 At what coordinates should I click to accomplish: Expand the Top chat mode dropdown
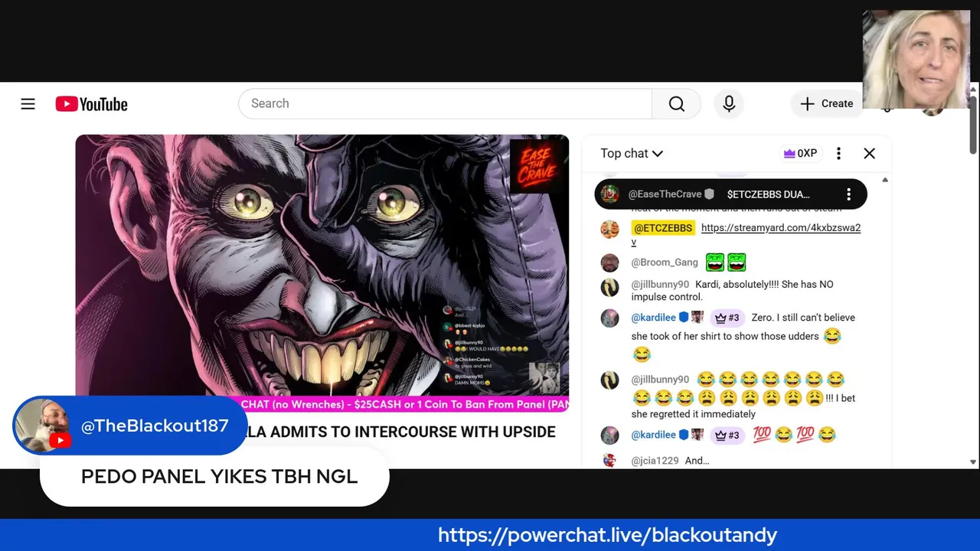pyautogui.click(x=632, y=153)
